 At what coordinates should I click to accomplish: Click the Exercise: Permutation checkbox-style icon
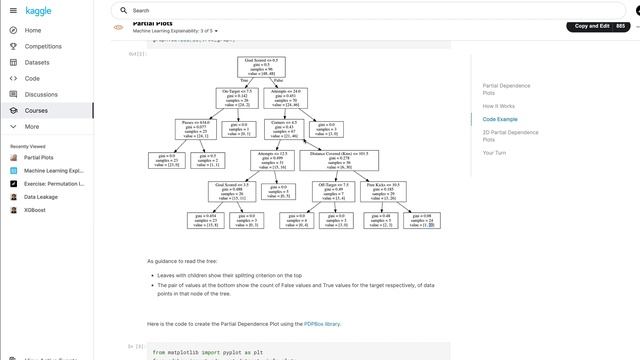tap(13, 184)
